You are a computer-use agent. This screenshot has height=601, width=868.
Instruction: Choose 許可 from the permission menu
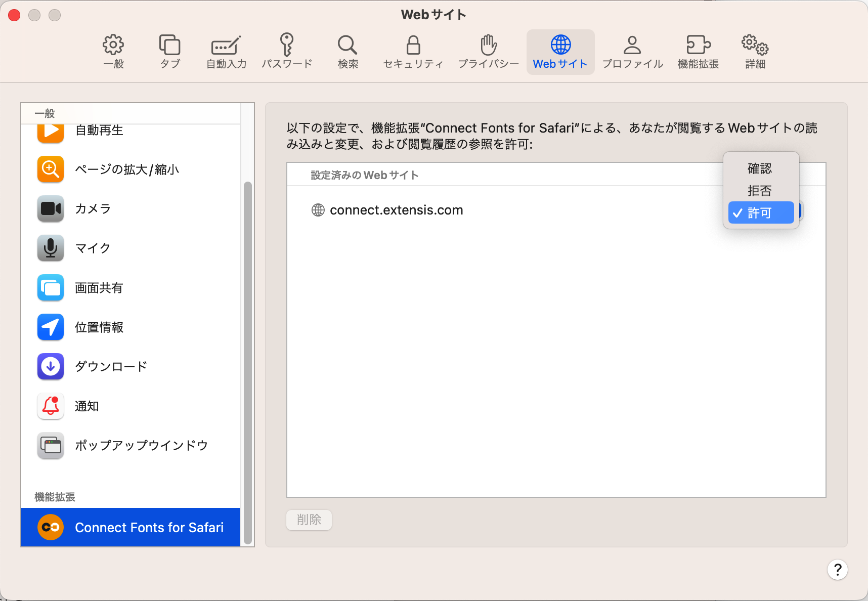click(x=761, y=212)
